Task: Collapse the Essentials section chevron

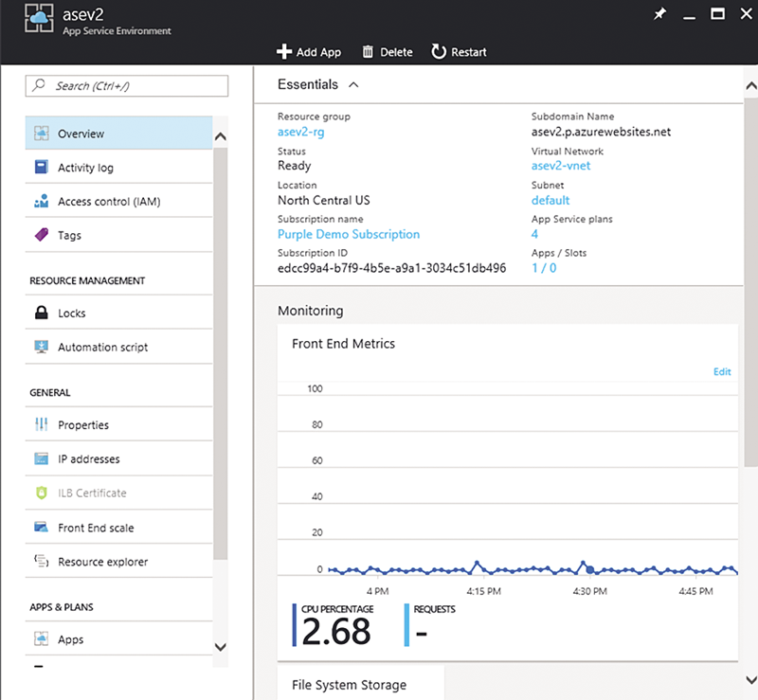Action: point(353,84)
